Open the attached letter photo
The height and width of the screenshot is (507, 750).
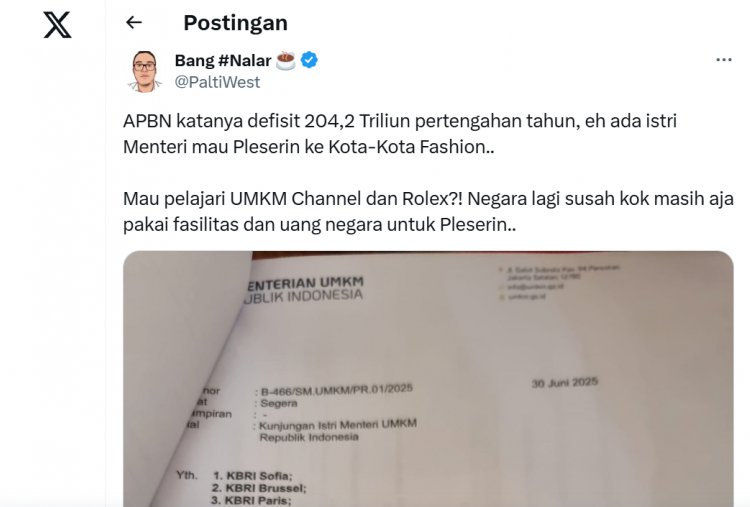pyautogui.click(x=428, y=379)
